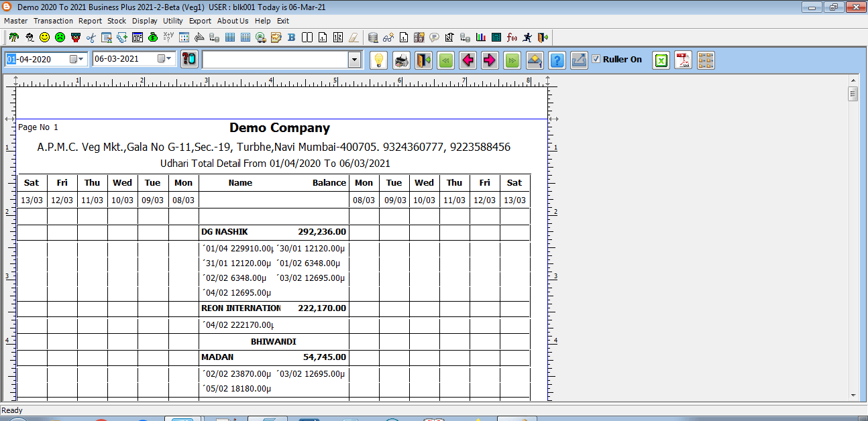This screenshot has width=868, height=421.
Task: Click the printer icon to print report
Action: [x=401, y=60]
